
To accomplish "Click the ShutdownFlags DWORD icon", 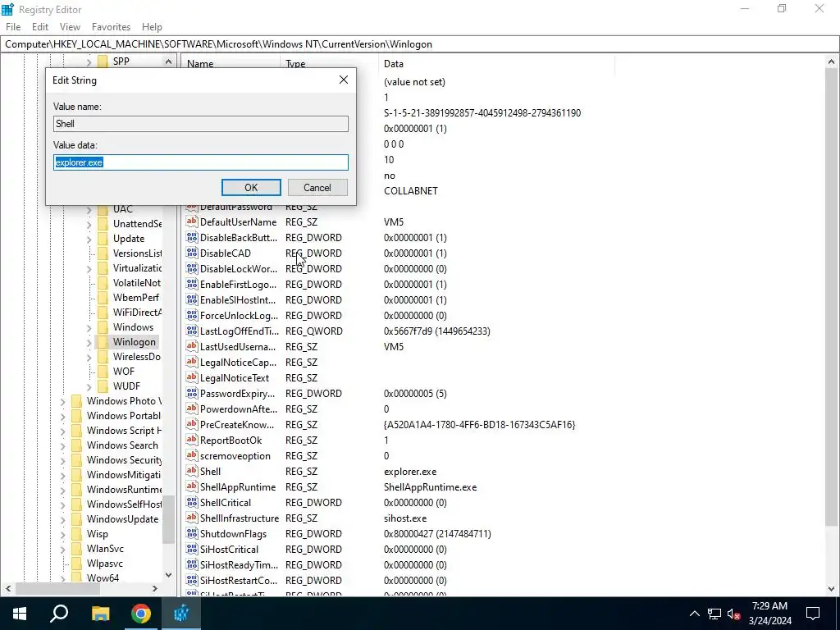I will (x=192, y=533).
